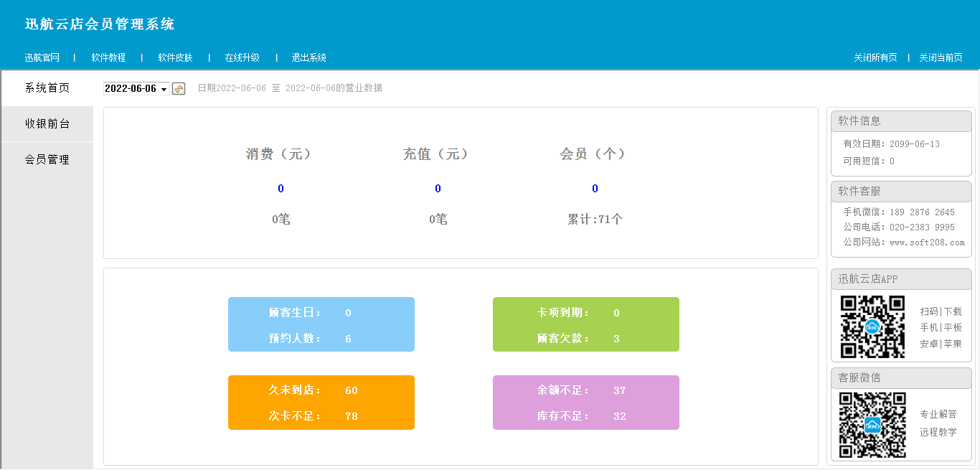Image resolution: width=980 pixels, height=470 pixels.
Task: Click 关闭所有页 link
Action: [x=875, y=57]
